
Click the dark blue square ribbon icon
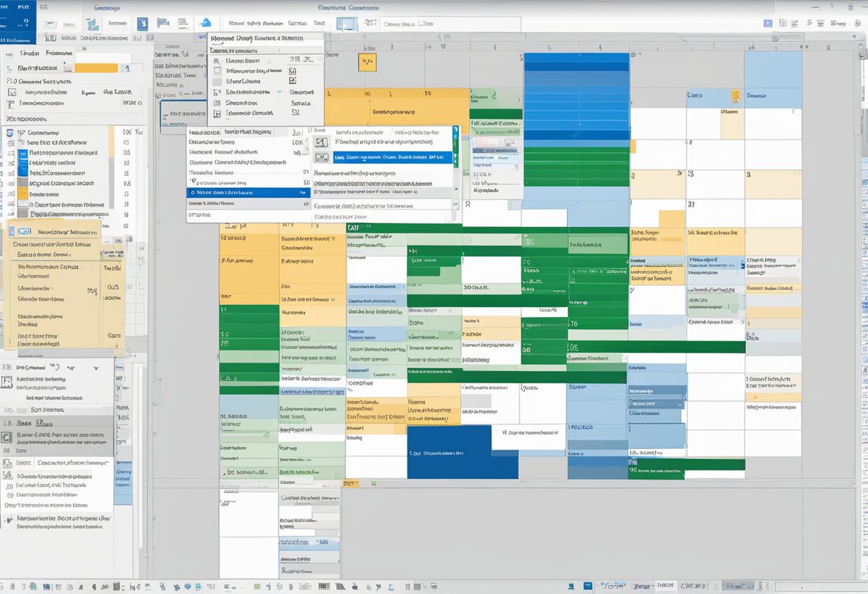[x=142, y=24]
